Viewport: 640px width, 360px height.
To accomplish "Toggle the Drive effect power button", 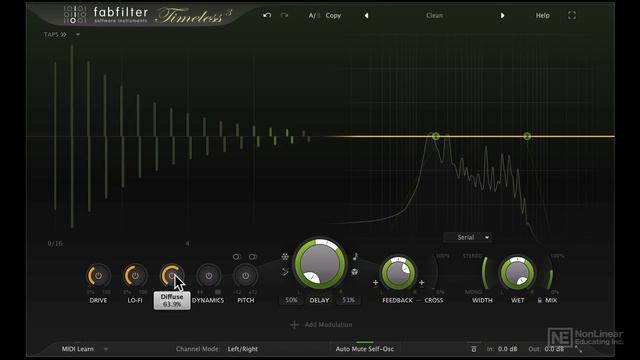I will coord(98,276).
